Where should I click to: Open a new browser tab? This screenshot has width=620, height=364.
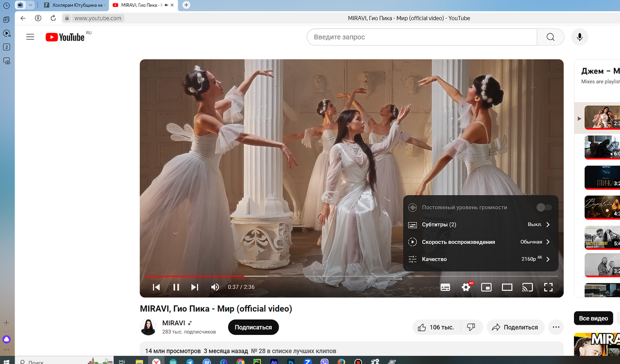pyautogui.click(x=186, y=5)
